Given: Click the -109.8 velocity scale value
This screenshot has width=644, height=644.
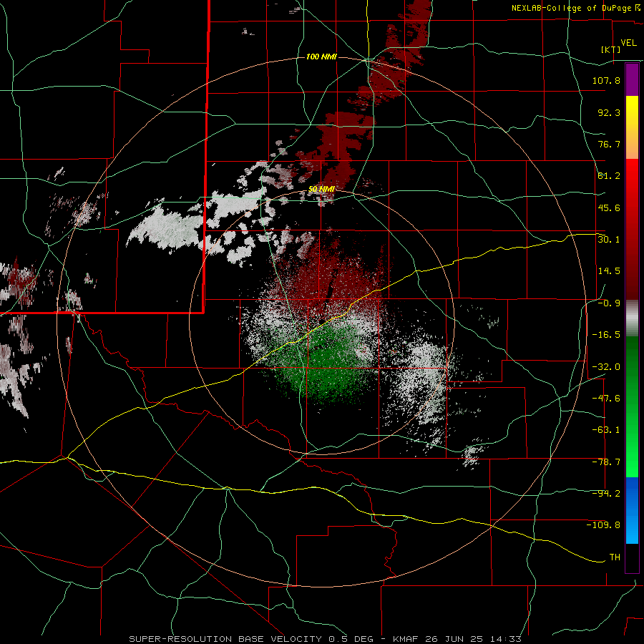Looking at the screenshot, I should [x=603, y=525].
